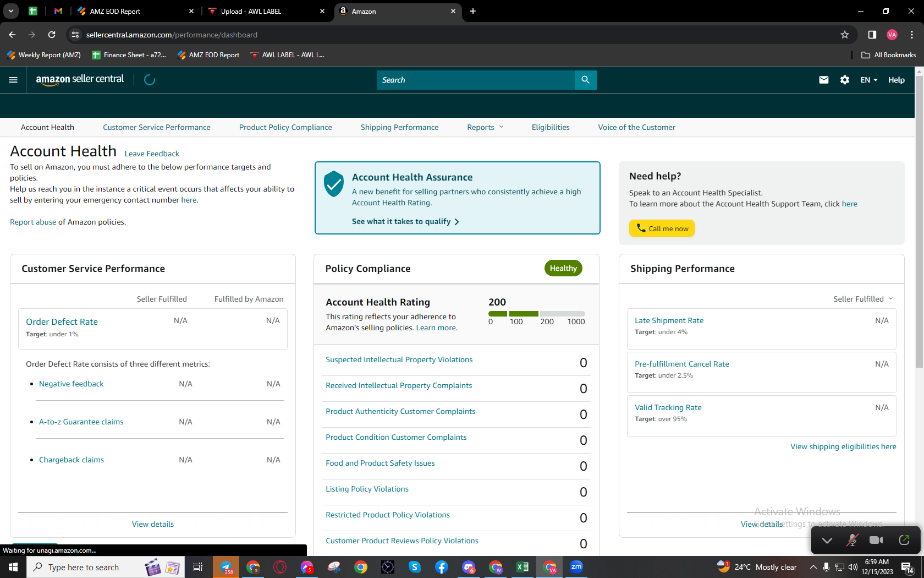Image resolution: width=924 pixels, height=578 pixels.
Task: Open the Shipping Performance tab
Action: [400, 127]
